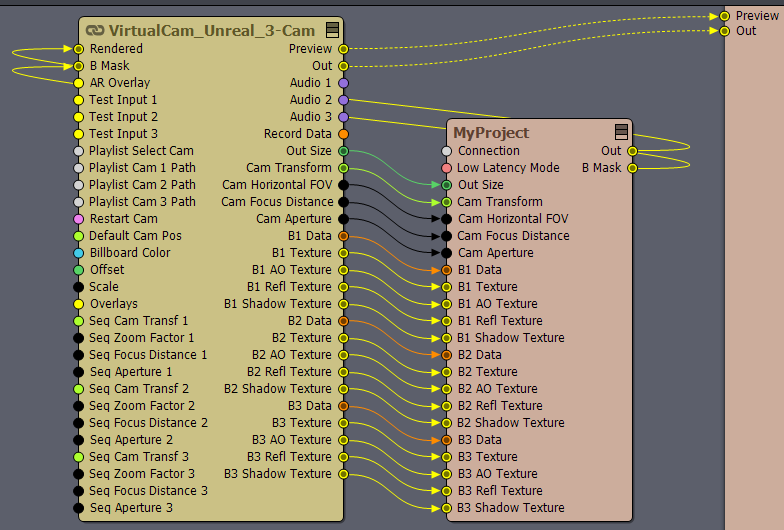Click the B Mask output pin on MyProject

click(x=632, y=168)
